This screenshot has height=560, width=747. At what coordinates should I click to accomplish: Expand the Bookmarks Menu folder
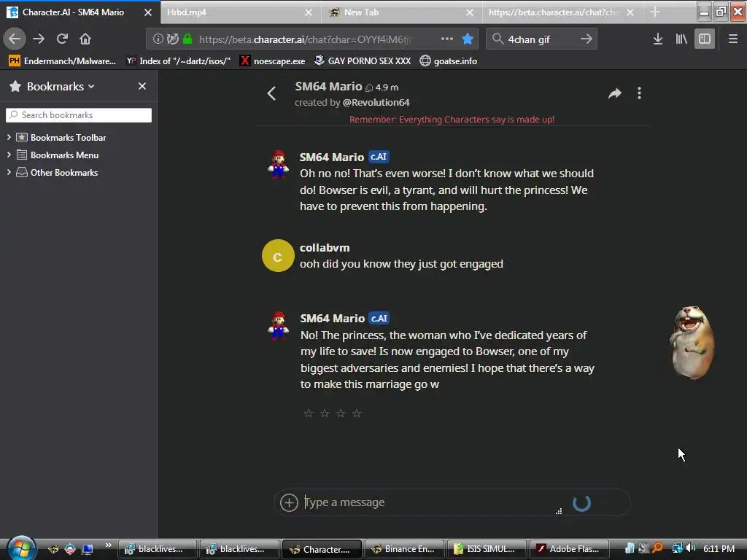(x=9, y=155)
